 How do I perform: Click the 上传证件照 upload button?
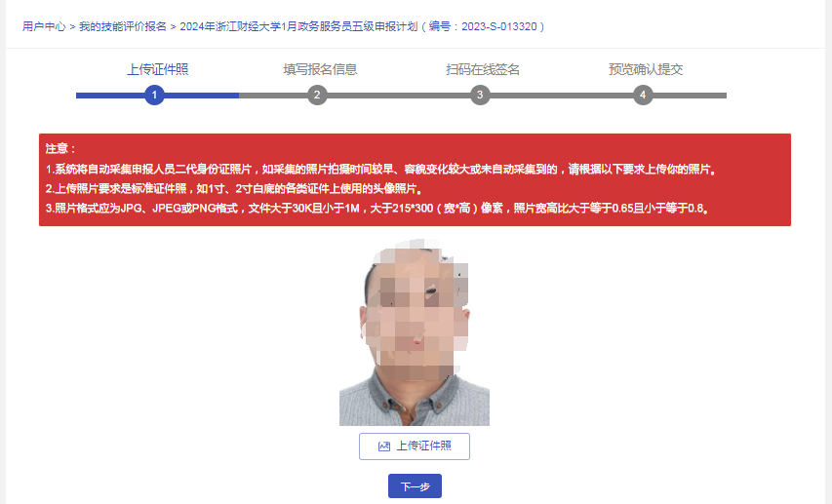coord(415,446)
